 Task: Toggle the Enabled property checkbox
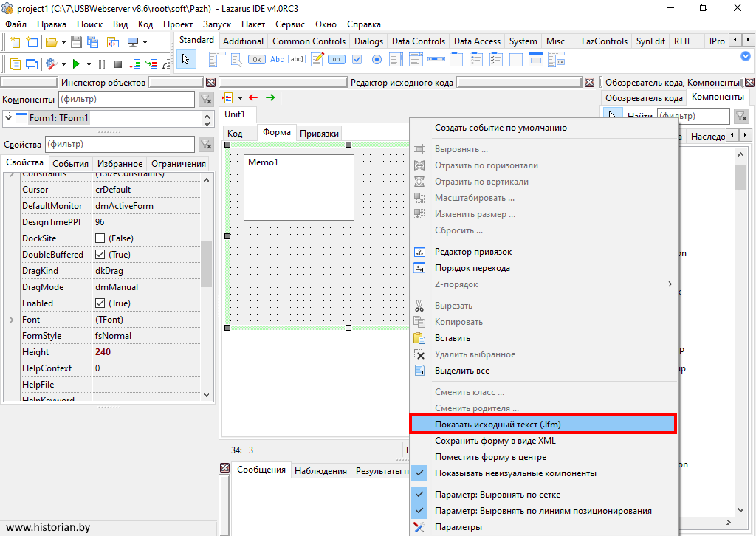pyautogui.click(x=100, y=303)
